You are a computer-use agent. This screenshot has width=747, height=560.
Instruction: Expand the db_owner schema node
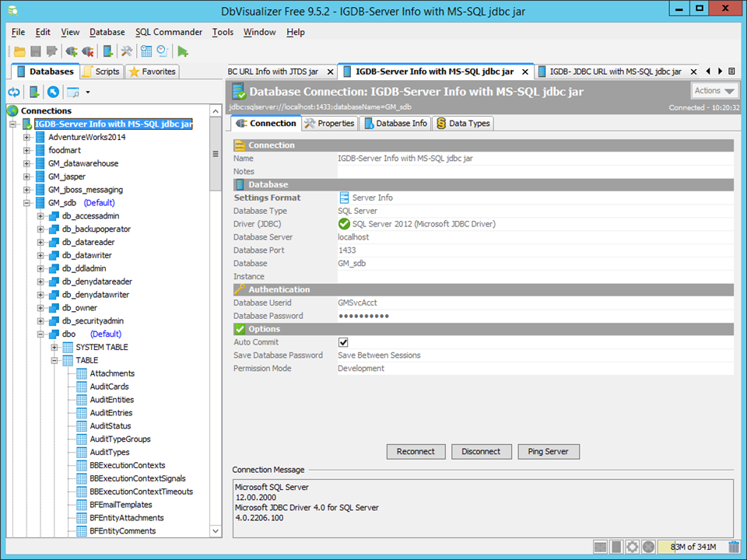[x=40, y=308]
